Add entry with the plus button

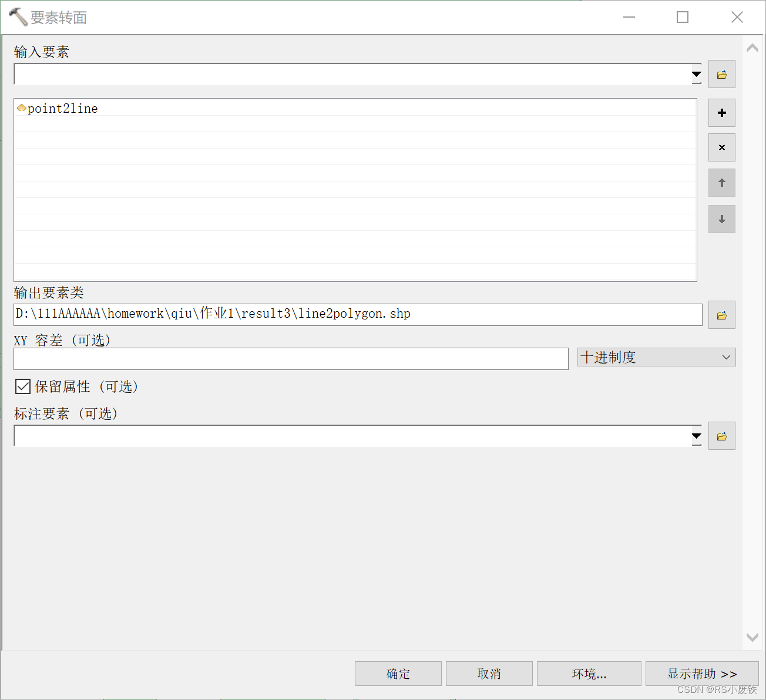pyautogui.click(x=722, y=113)
